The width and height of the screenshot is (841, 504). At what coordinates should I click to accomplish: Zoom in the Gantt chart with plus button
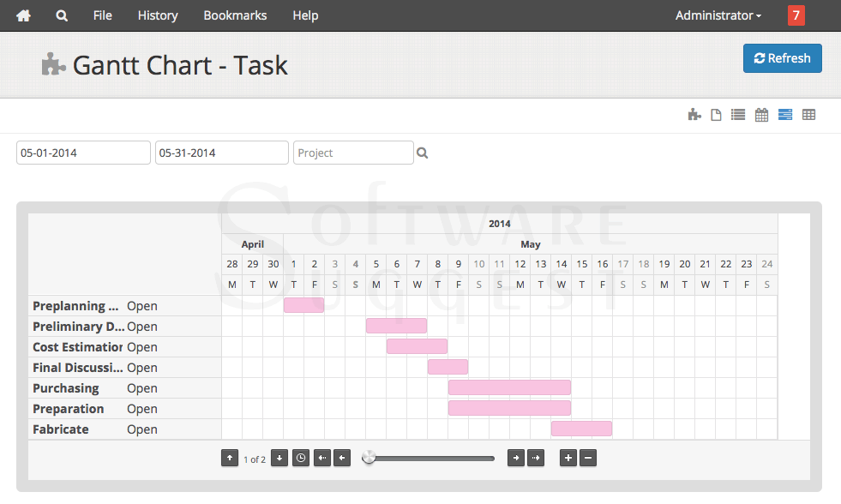tap(568, 459)
